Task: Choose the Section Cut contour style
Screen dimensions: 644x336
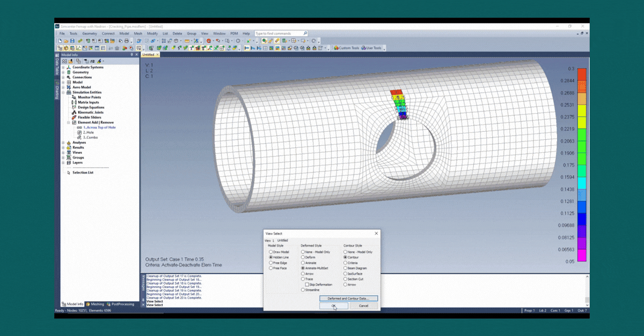Action: tap(346, 279)
